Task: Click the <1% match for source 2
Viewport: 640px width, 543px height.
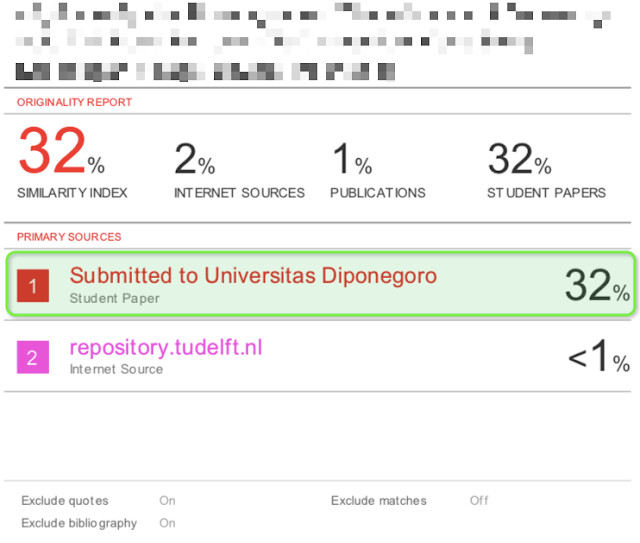Action: tap(598, 357)
